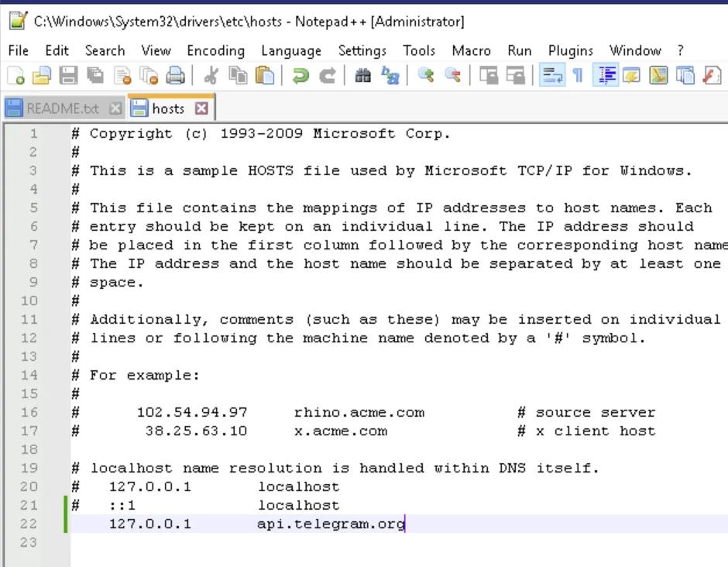
Task: Click 'x.acme.com' on line 17
Action: 341,431
